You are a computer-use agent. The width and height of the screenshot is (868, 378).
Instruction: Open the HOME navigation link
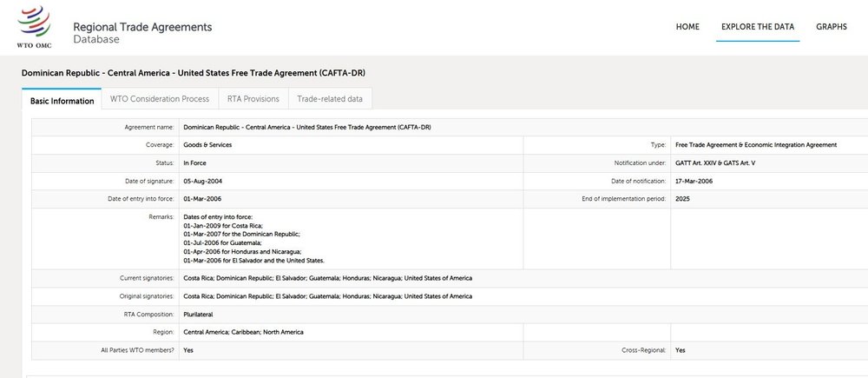click(687, 27)
